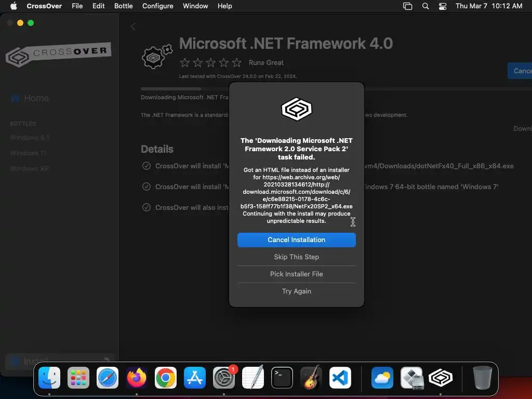
Task: Select the Windows 8.1 bottle
Action: pyautogui.click(x=30, y=137)
